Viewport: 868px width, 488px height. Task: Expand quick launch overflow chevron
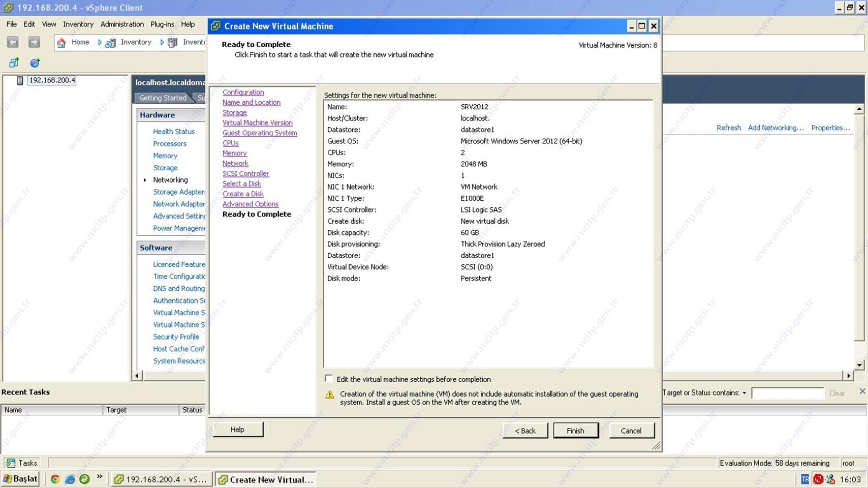[100, 477]
